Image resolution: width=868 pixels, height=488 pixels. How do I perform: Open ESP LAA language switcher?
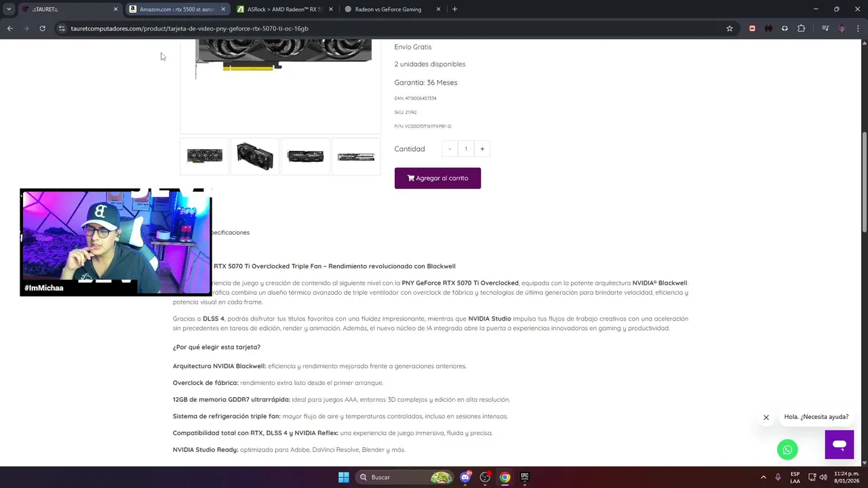pos(795,477)
